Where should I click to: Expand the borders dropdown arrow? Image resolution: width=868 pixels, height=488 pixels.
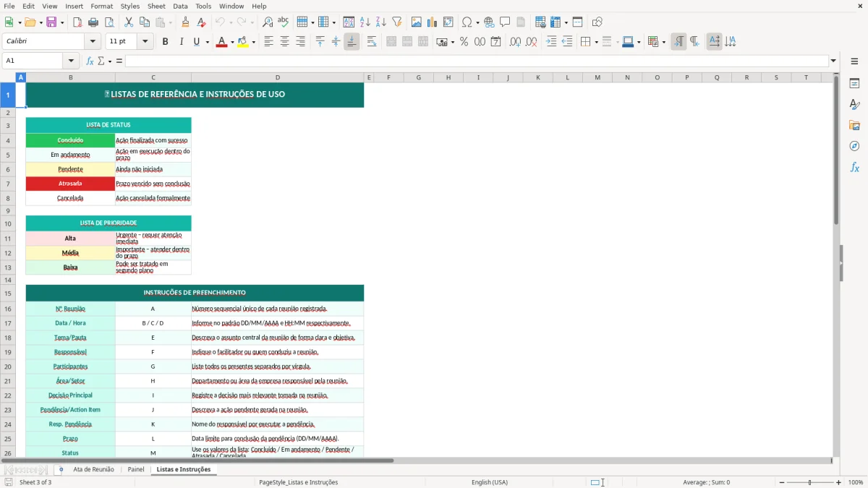coord(595,42)
